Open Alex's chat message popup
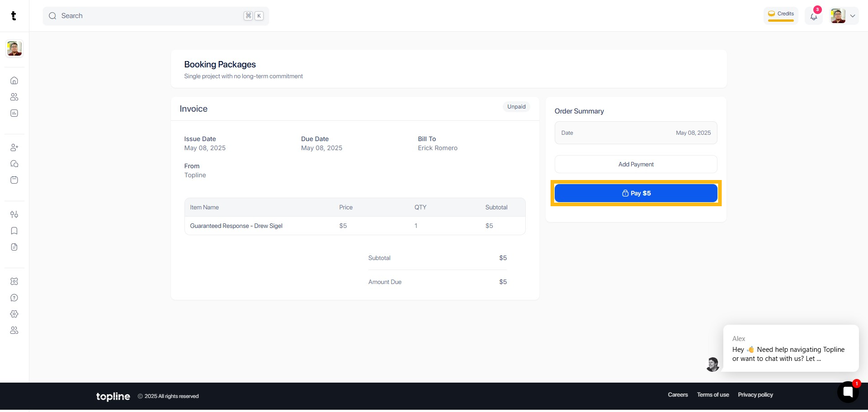The image size is (868, 412). pyautogui.click(x=791, y=348)
